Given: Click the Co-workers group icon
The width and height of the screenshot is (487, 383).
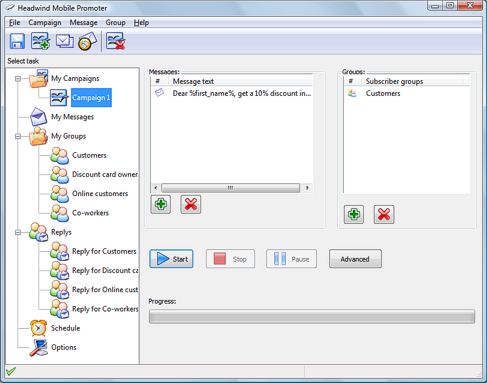Looking at the screenshot, I should coord(60,213).
